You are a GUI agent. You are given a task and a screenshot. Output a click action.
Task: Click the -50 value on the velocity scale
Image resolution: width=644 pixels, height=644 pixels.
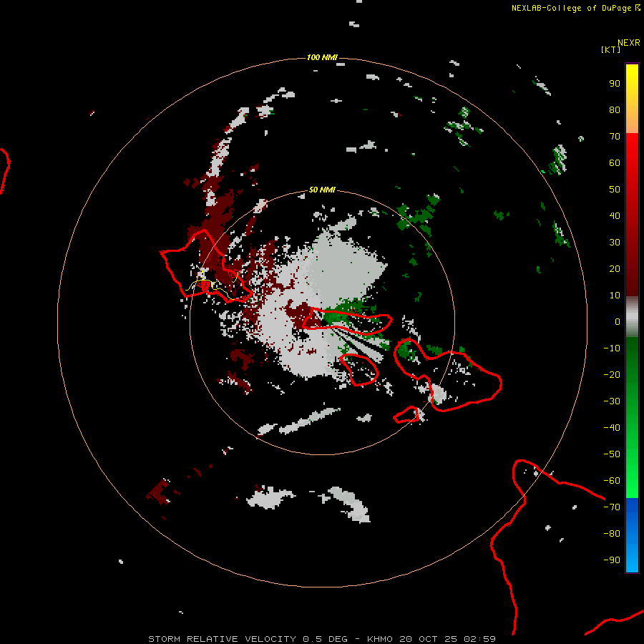[612, 454]
